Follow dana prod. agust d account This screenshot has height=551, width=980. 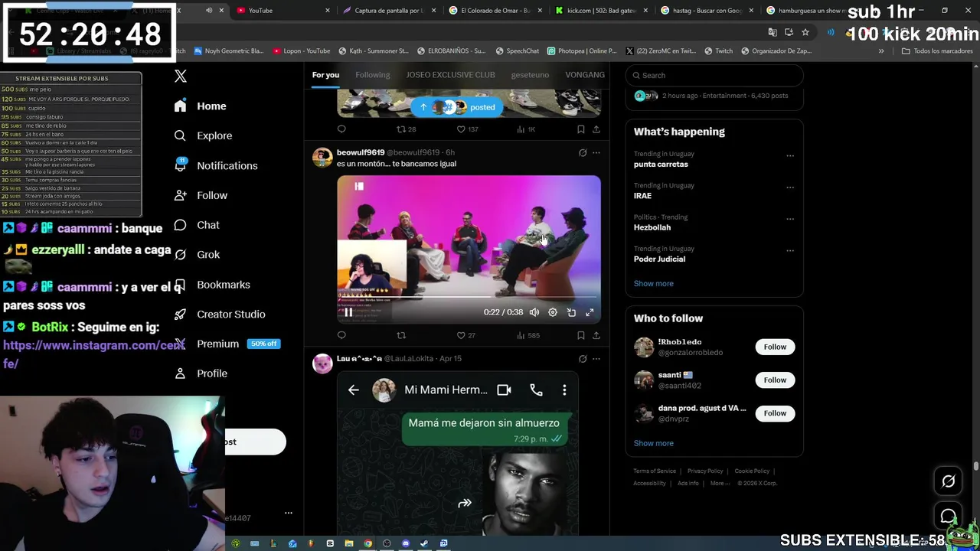[x=775, y=413]
